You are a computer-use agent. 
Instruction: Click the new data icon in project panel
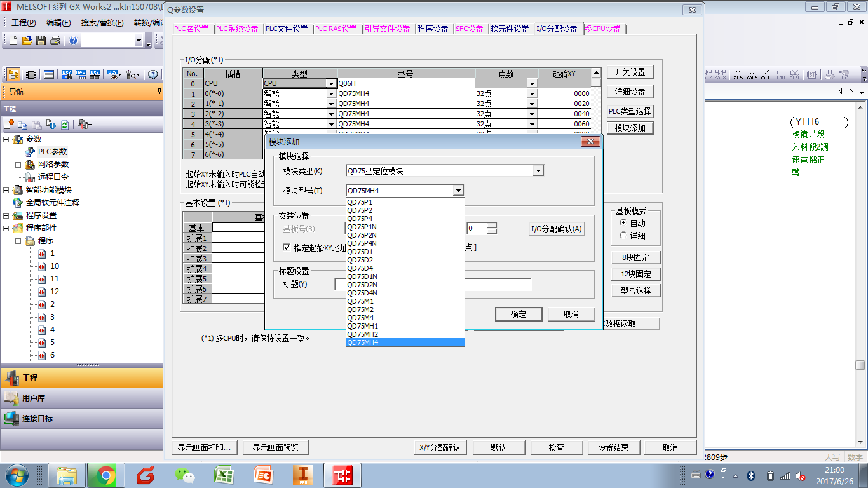tap(9, 125)
